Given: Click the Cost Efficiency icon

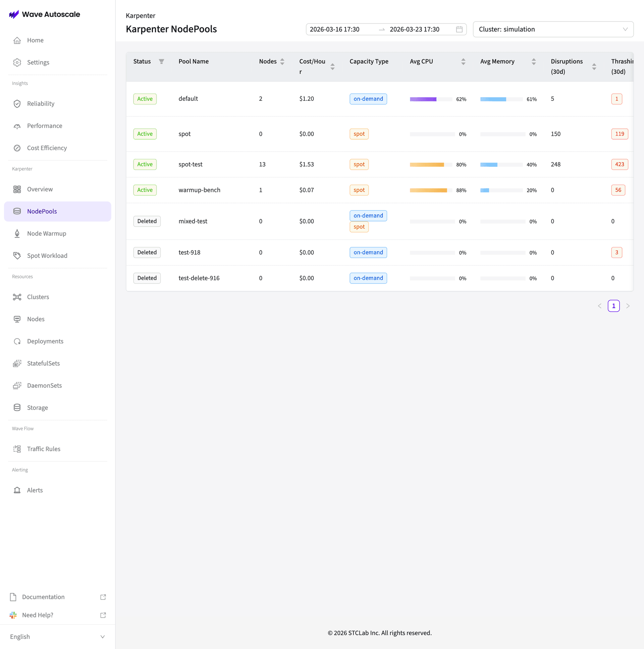Looking at the screenshot, I should click(17, 148).
